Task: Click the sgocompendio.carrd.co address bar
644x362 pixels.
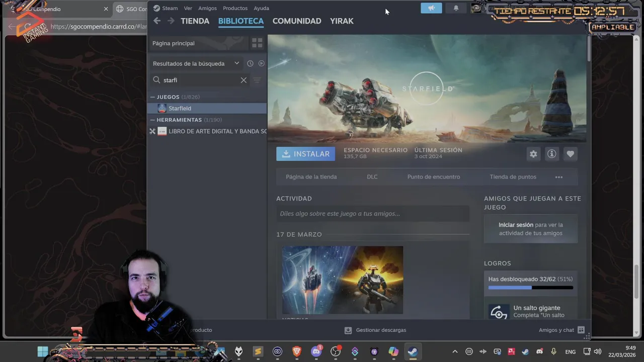Action: coord(99,26)
